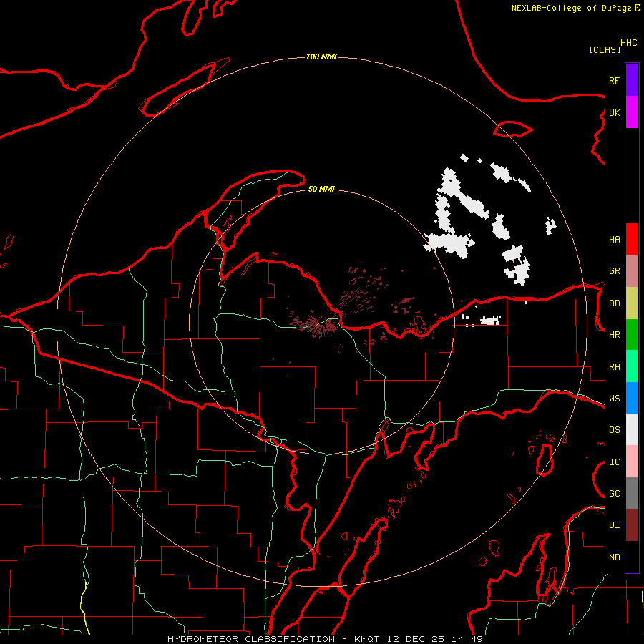Pick the HR green legend swatch
Screen dimensions: 644x644
[x=632, y=335]
